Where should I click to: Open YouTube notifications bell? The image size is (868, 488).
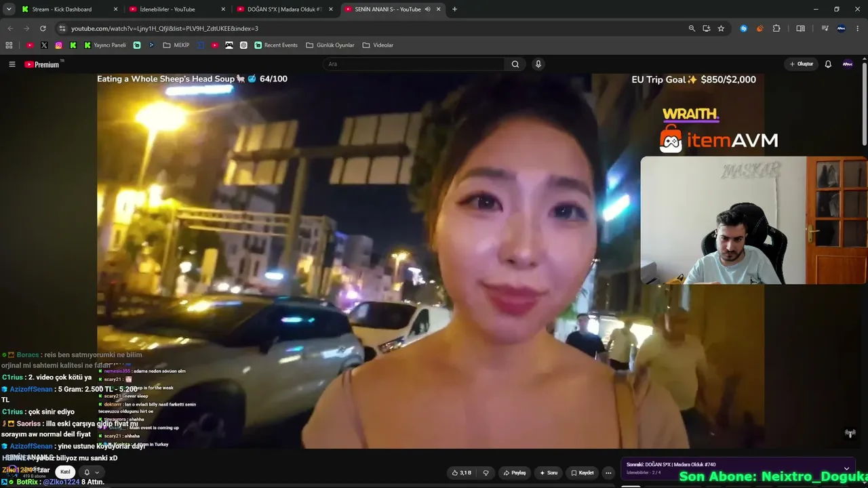pyautogui.click(x=828, y=64)
